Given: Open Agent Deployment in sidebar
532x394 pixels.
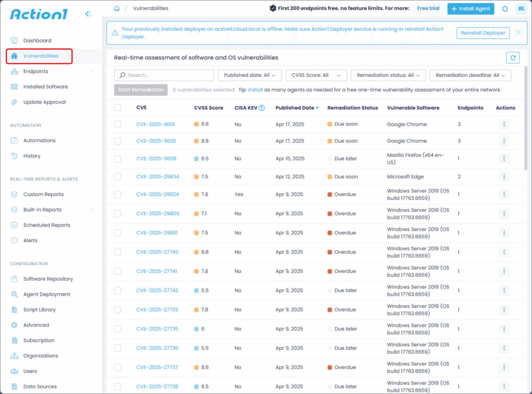Looking at the screenshot, I should tap(47, 294).
